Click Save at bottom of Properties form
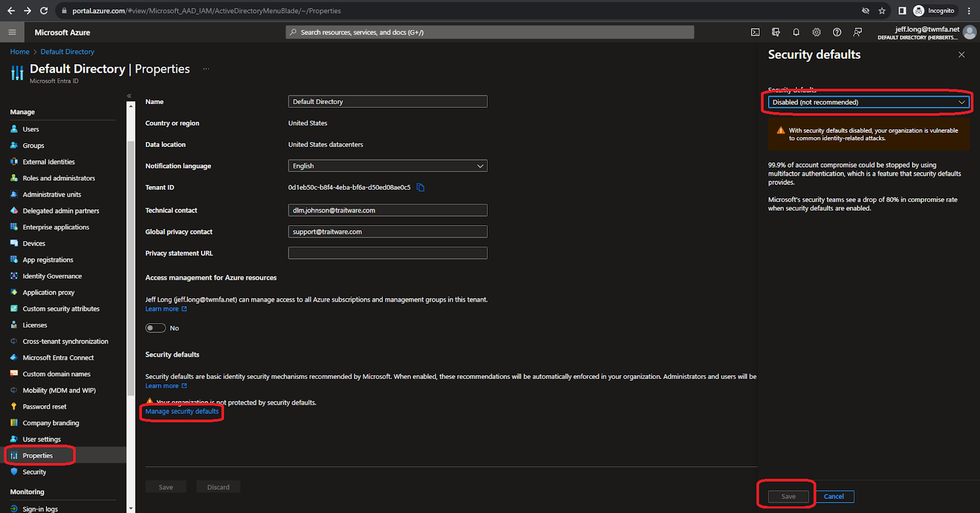This screenshot has width=980, height=513. coord(166,487)
